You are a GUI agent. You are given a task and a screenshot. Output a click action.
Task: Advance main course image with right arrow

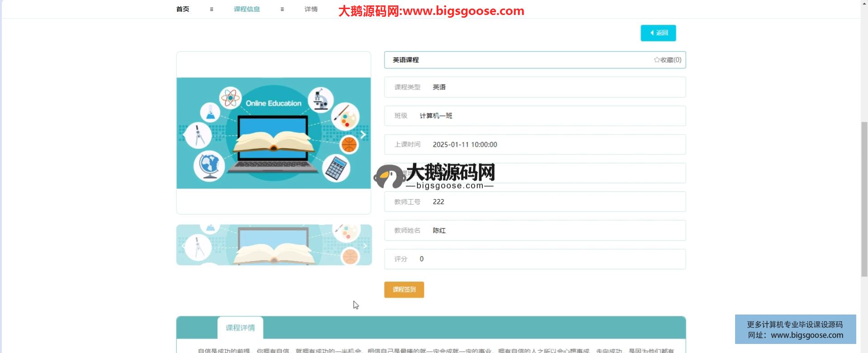pyautogui.click(x=363, y=135)
